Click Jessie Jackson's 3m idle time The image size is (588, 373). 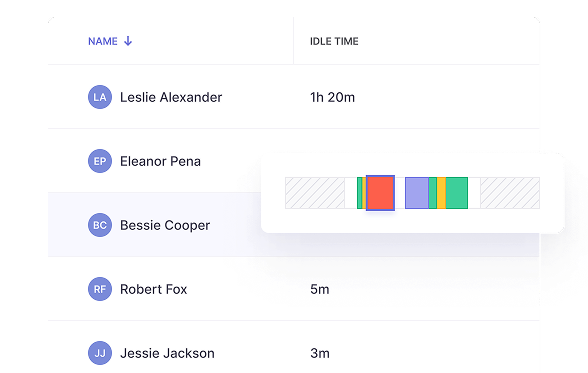(320, 353)
